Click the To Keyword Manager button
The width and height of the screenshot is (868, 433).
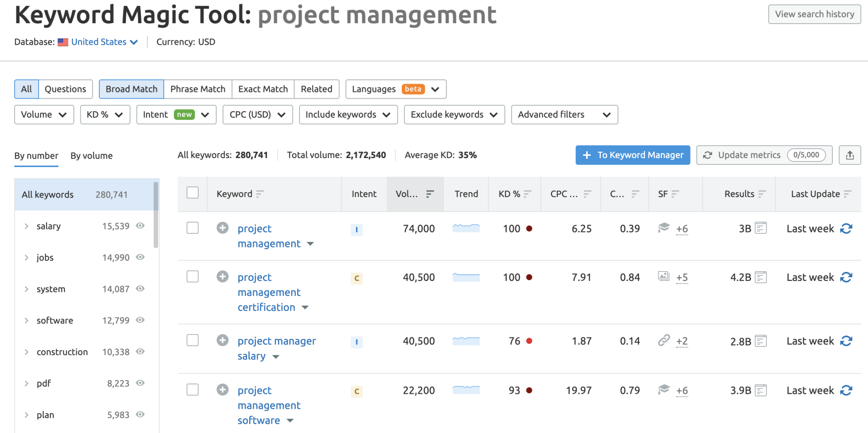[632, 155]
